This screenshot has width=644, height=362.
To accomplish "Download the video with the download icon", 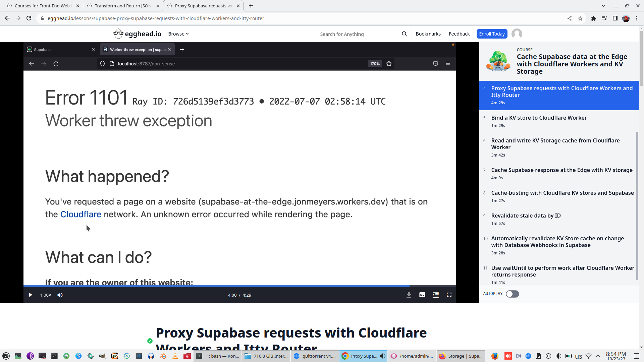I will (409, 295).
